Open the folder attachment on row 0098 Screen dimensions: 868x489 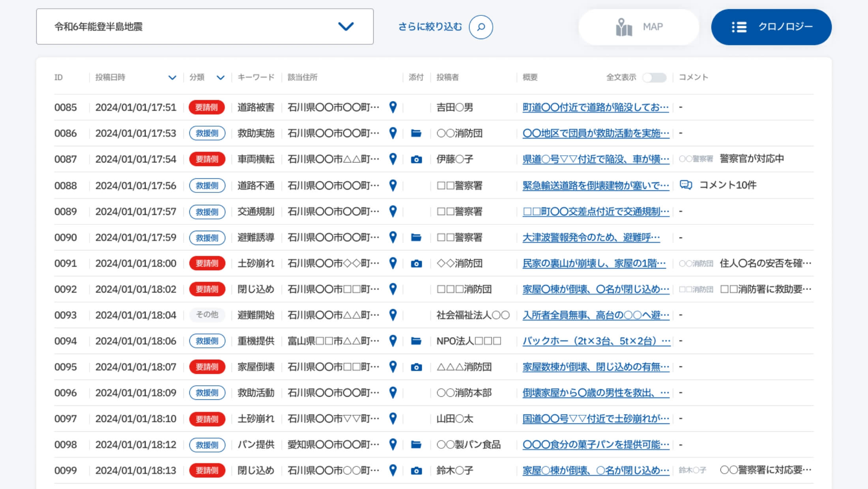(416, 445)
